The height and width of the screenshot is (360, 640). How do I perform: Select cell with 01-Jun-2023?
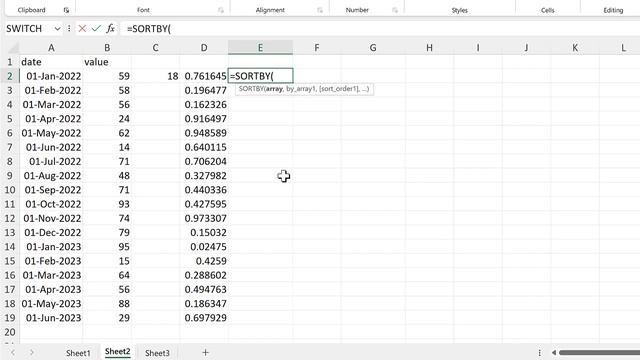click(51, 318)
